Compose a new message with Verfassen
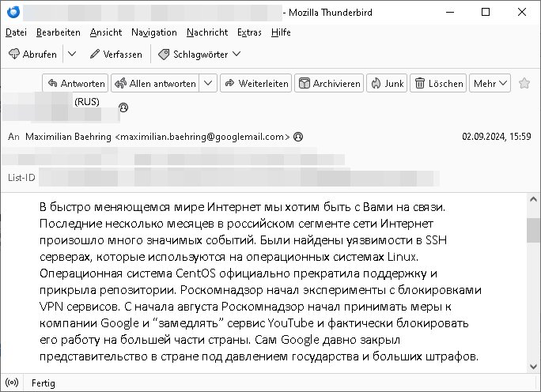The height and width of the screenshot is (392, 541). pyautogui.click(x=116, y=54)
